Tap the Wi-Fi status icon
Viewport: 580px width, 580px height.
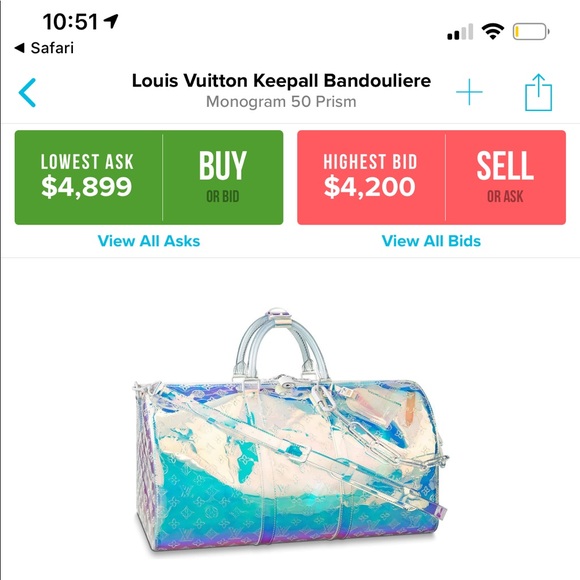492,31
